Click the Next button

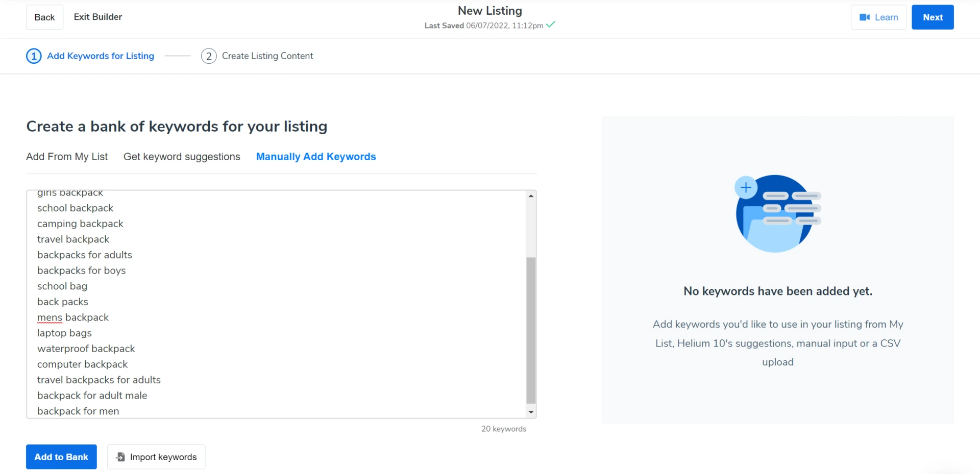coord(932,17)
